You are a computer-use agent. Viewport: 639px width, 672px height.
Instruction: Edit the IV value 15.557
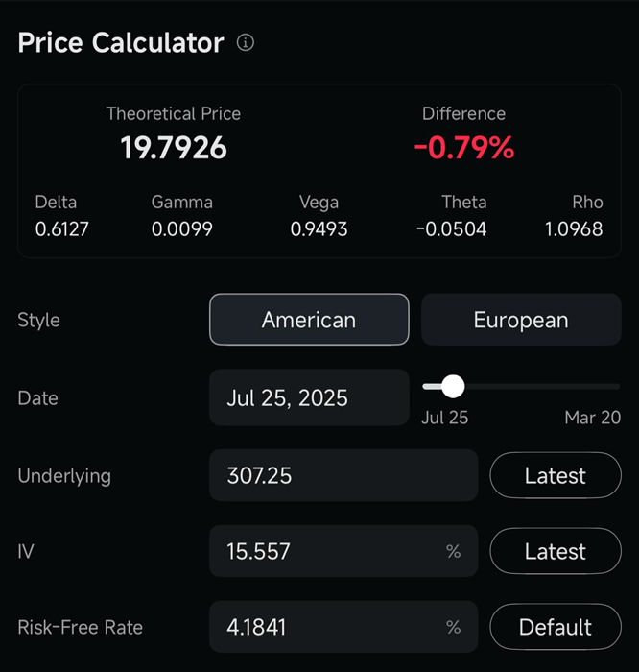[343, 551]
